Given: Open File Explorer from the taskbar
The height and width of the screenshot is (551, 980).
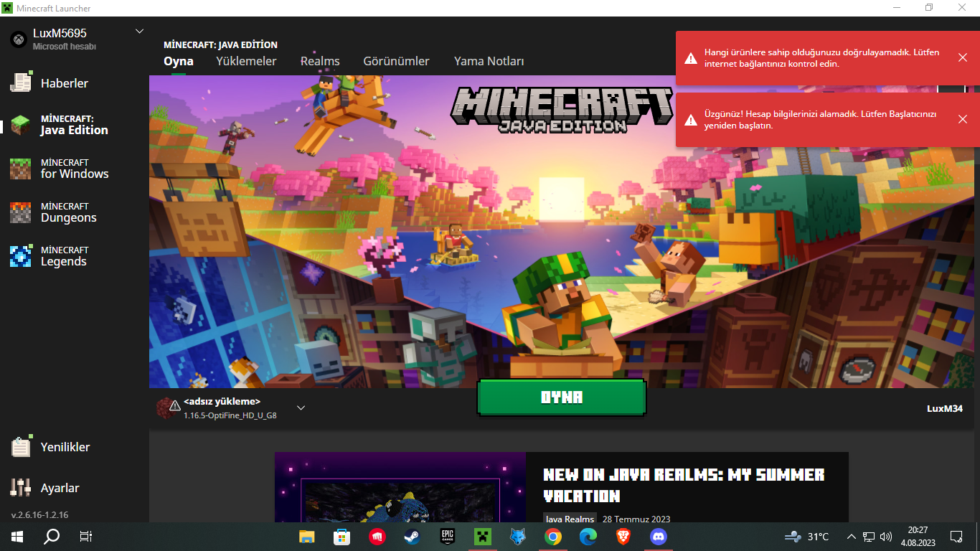Looking at the screenshot, I should pos(307,536).
